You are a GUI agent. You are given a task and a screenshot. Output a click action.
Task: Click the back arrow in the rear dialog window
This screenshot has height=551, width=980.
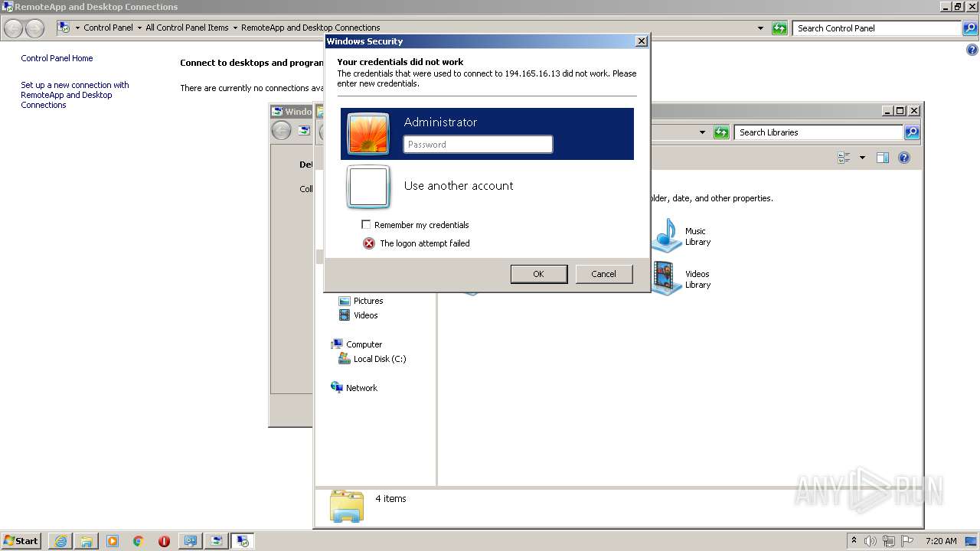click(x=281, y=131)
